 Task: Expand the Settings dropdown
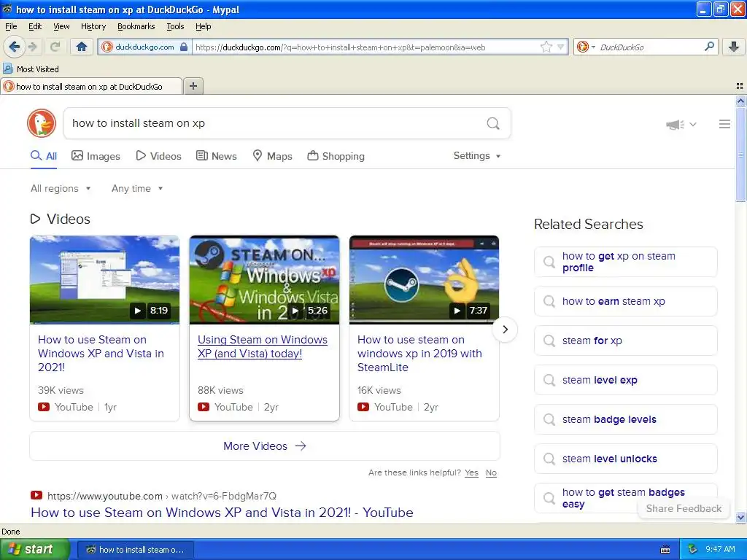click(477, 156)
